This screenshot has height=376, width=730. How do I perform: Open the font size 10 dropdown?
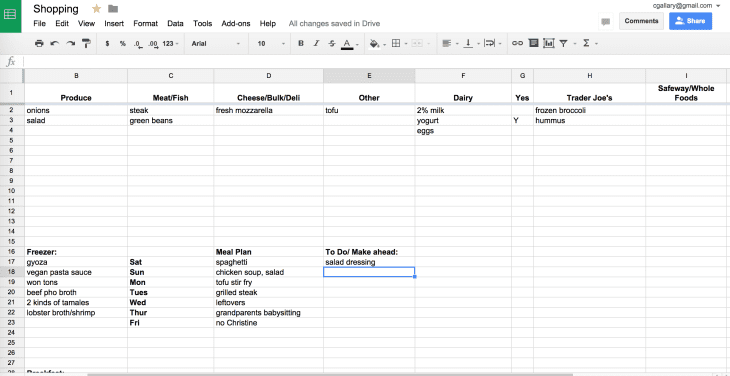point(271,43)
